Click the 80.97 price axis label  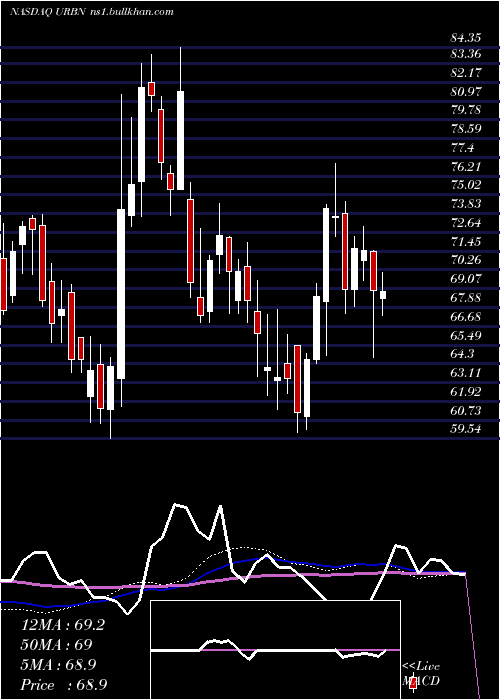[x=466, y=92]
